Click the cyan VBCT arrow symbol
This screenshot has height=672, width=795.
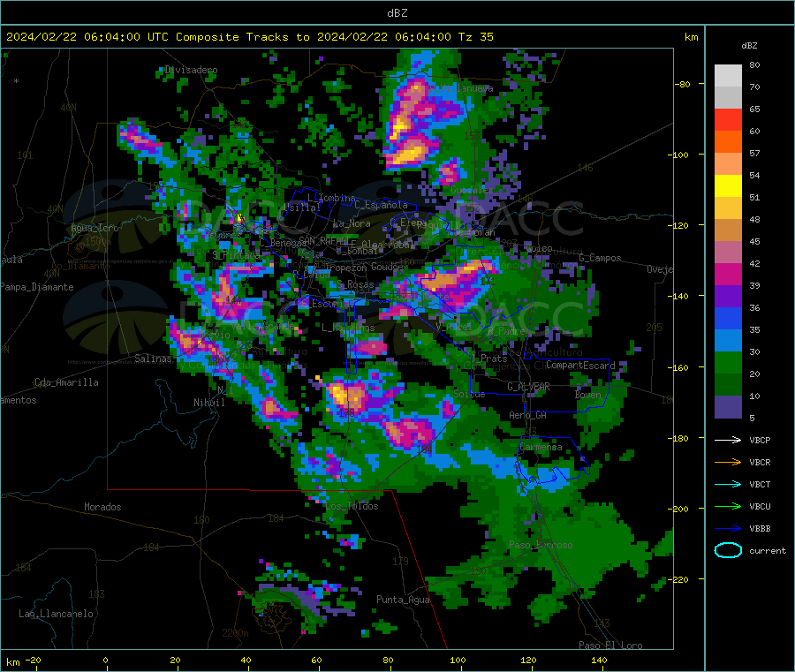[728, 485]
